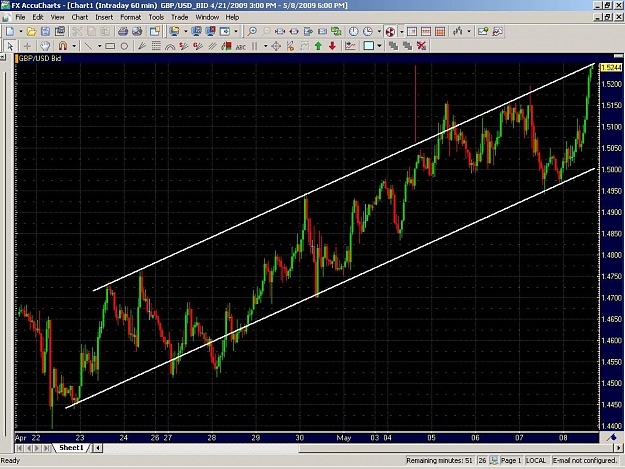The height and width of the screenshot is (469, 625).
Task: Click the horizontal scrollbar right arrow
Action: pos(618,448)
